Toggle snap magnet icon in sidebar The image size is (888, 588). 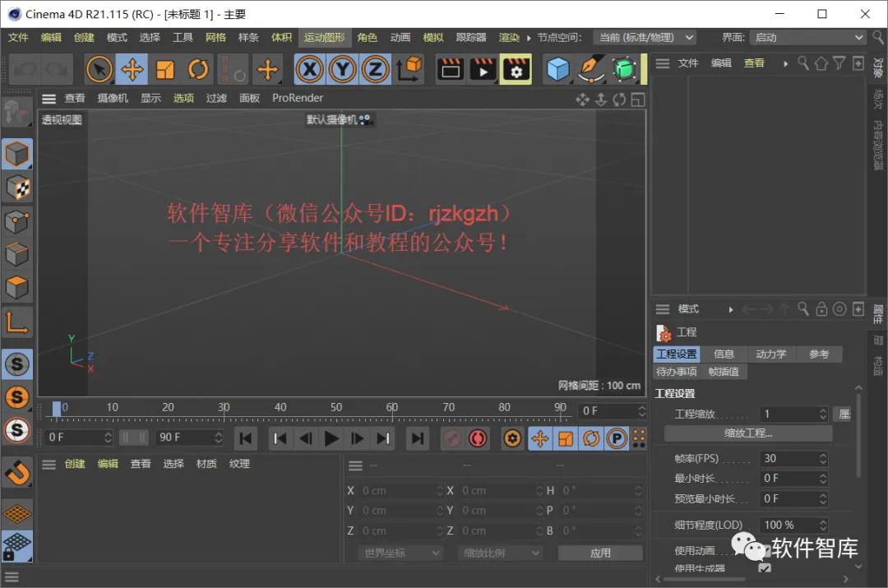pos(17,472)
